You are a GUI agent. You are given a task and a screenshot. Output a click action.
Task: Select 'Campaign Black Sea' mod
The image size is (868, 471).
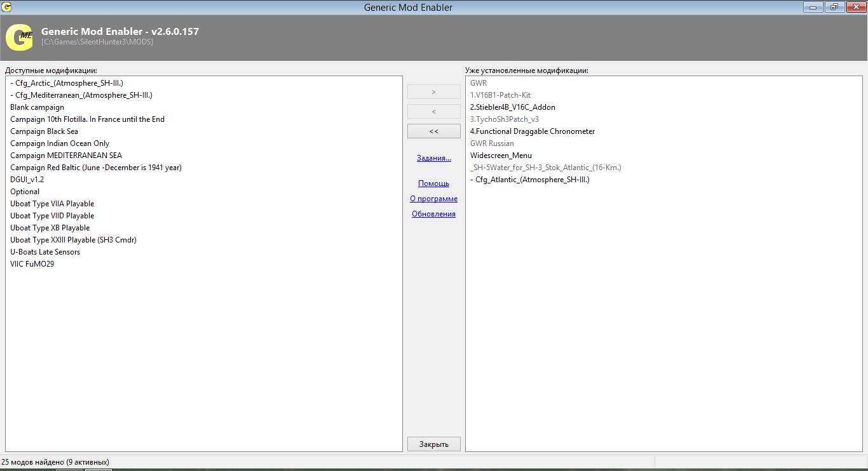(x=44, y=131)
